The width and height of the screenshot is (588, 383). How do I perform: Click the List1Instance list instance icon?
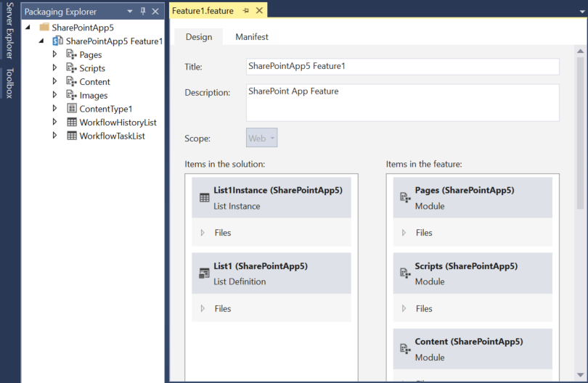205,198
